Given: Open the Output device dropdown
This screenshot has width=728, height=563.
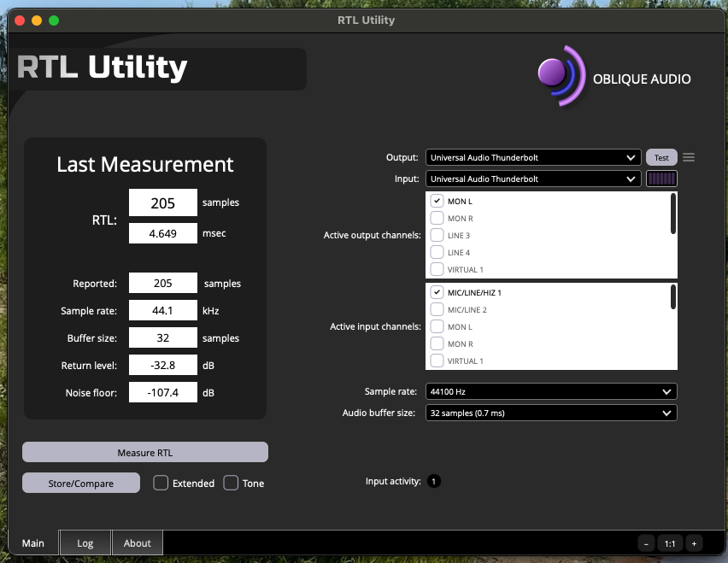Looking at the screenshot, I should [533, 157].
